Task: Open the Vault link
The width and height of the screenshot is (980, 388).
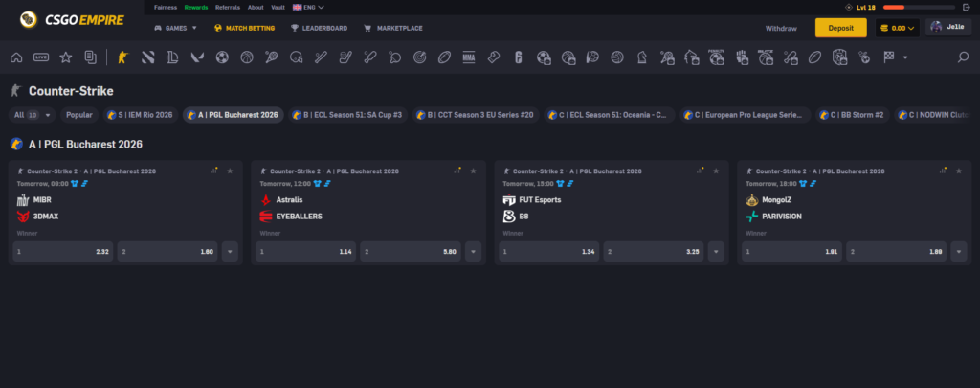Action: [278, 8]
